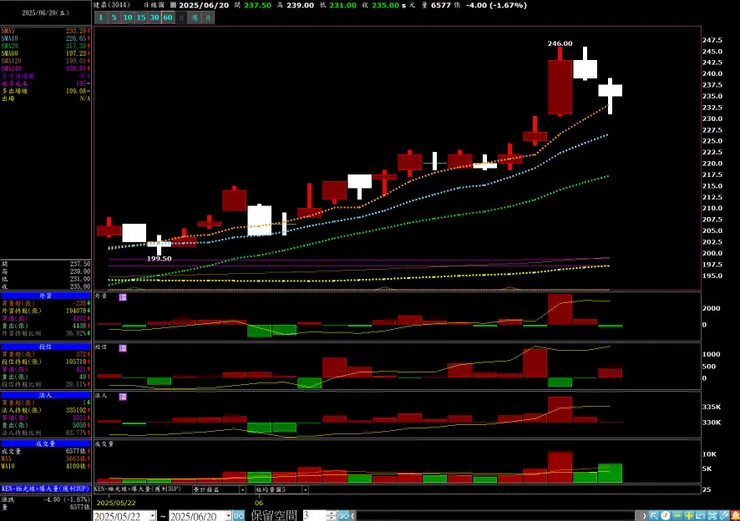Screen dimensions: 740x521
Task: Click the undo curved-arrow icon
Action: [x=700, y=515]
